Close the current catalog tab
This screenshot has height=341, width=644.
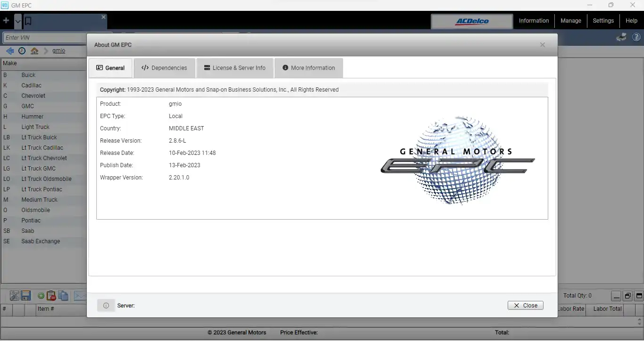(104, 17)
